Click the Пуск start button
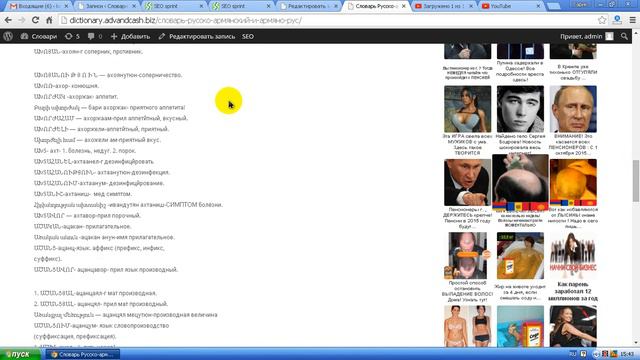640x360 pixels. pos(20,354)
